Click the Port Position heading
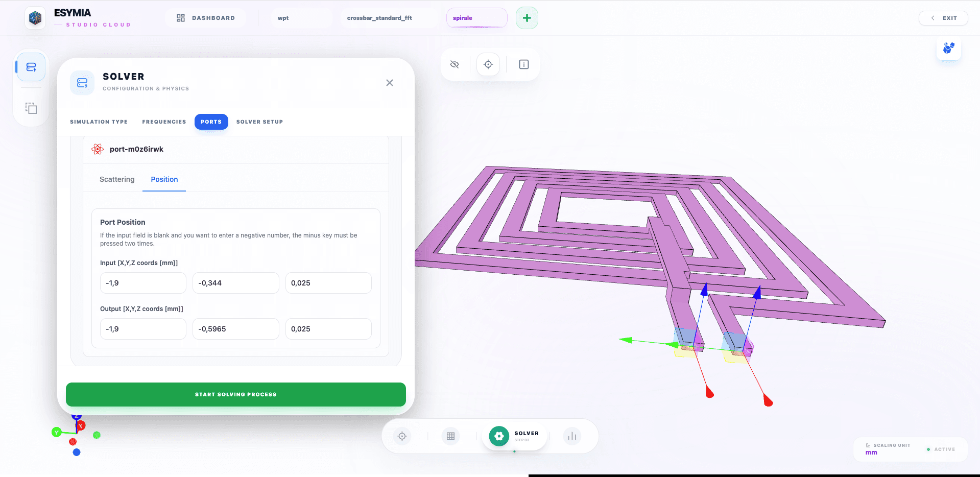 (x=123, y=222)
